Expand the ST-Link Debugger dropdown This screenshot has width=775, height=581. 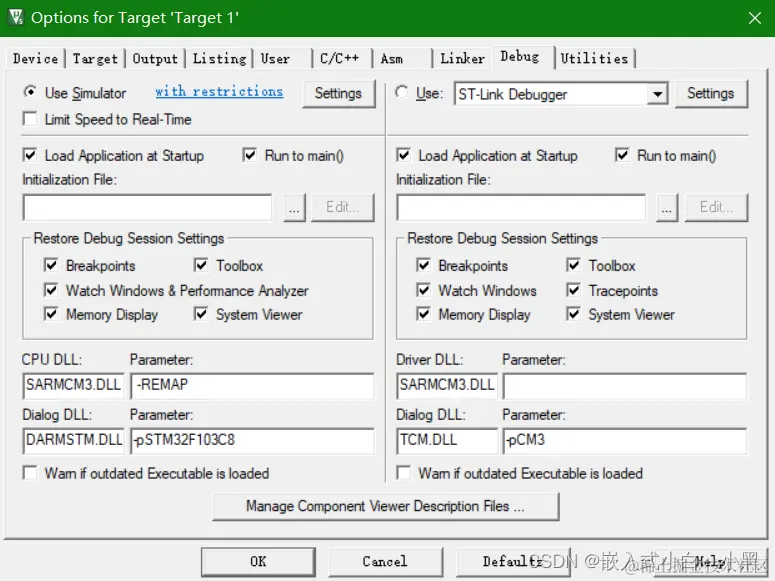(657, 94)
